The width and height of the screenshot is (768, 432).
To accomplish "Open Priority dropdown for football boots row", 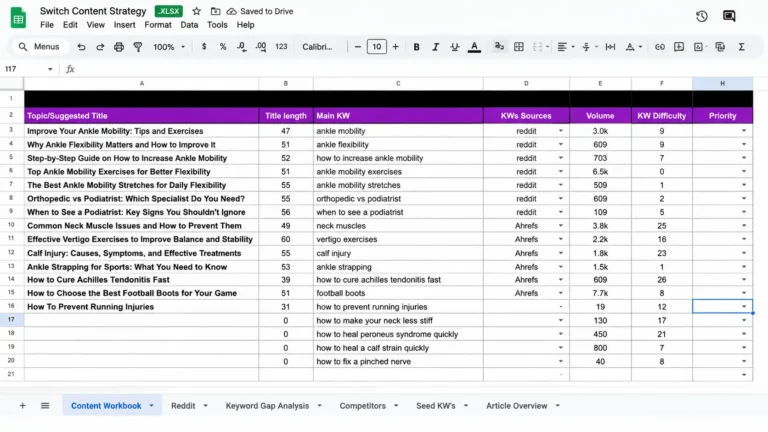I will tap(744, 293).
